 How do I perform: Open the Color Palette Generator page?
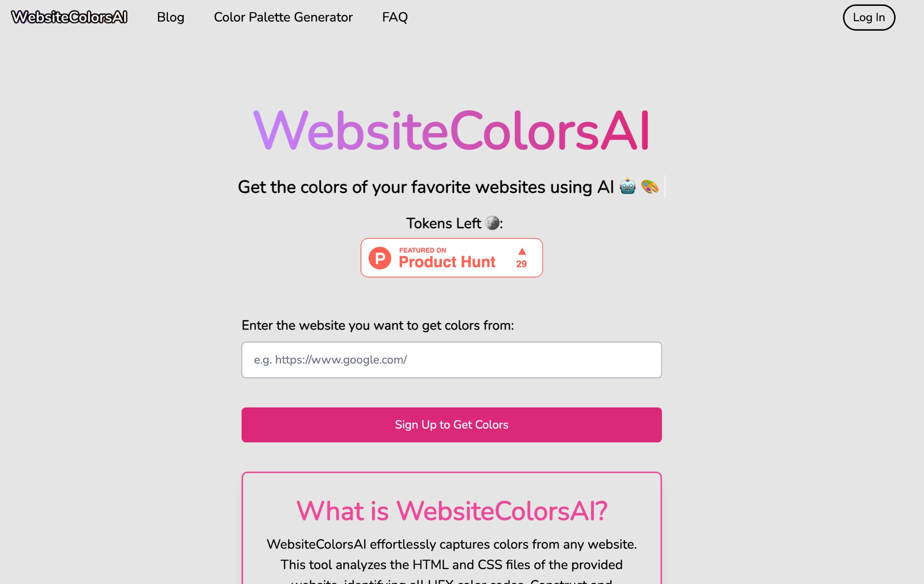coord(282,18)
